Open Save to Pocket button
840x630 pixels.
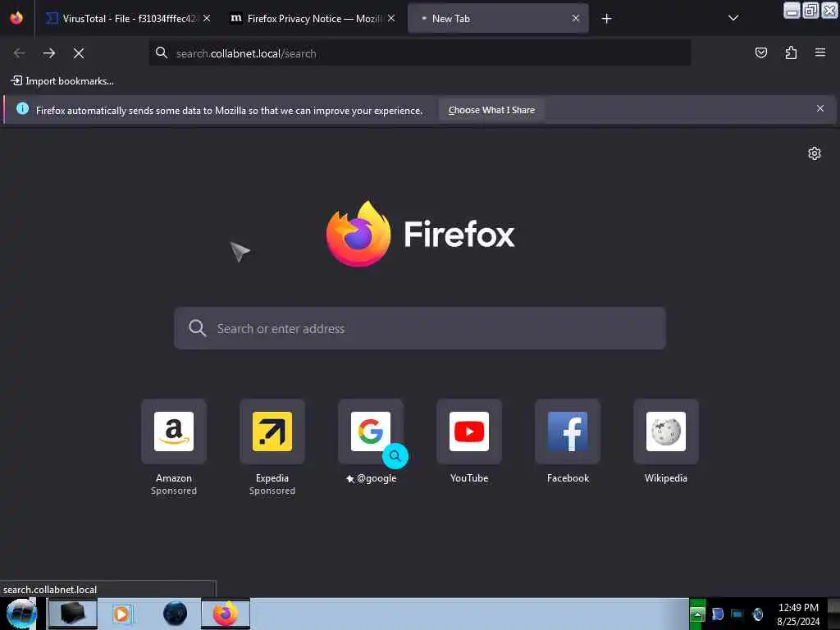pos(760,52)
